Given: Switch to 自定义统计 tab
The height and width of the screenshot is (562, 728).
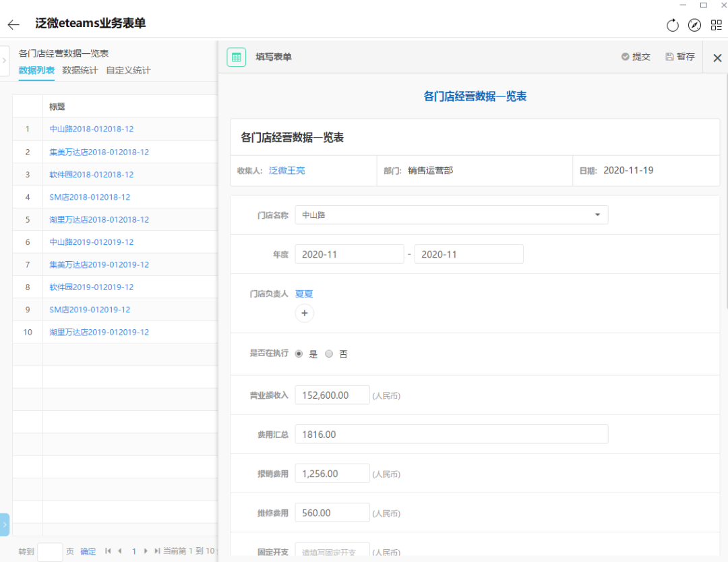Looking at the screenshot, I should (x=128, y=70).
